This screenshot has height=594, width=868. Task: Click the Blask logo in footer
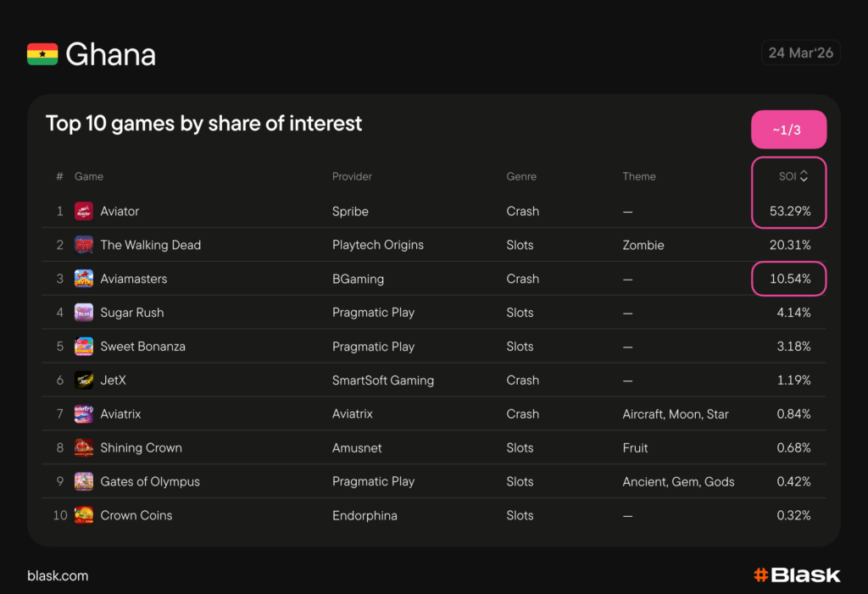coord(797,575)
